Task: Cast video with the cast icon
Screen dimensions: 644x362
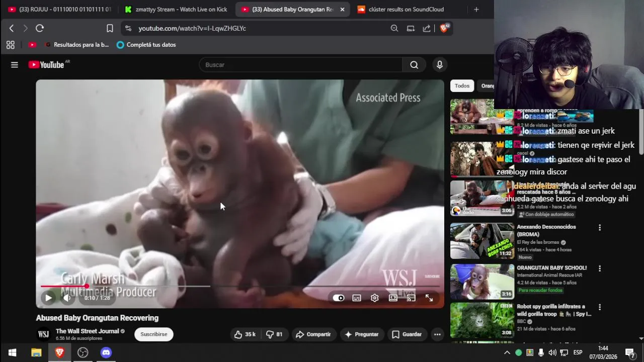Action: tap(411, 298)
